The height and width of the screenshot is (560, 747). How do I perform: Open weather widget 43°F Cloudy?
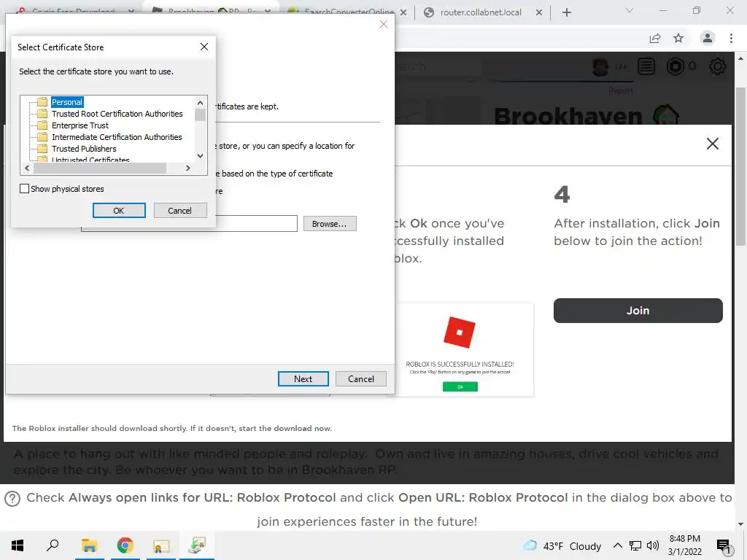(x=562, y=545)
